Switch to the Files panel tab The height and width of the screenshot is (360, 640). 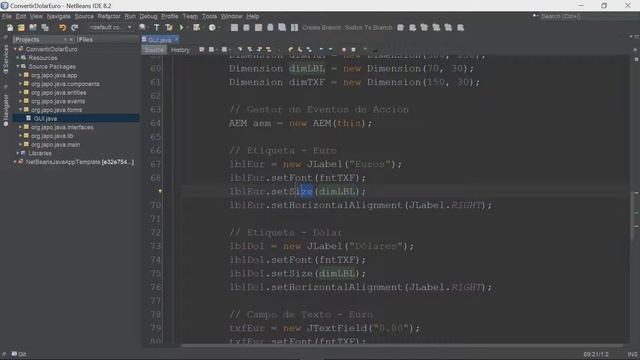[86, 40]
